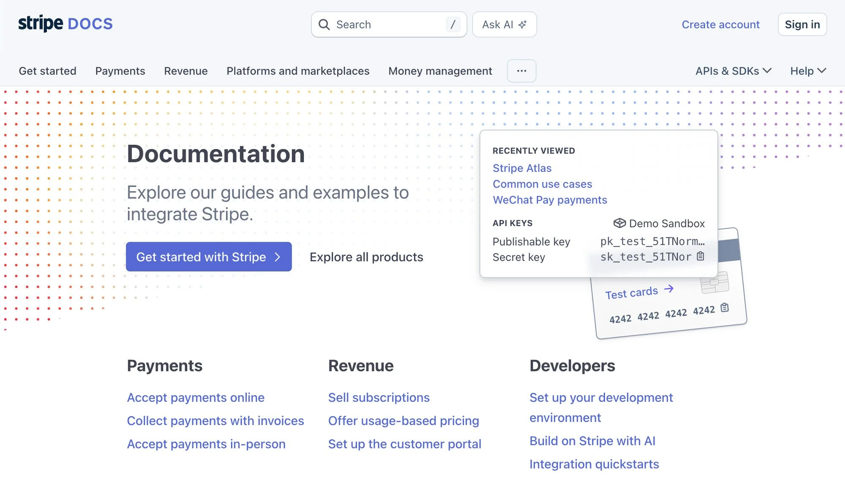
Task: Click the Sign in button
Action: coord(802,24)
